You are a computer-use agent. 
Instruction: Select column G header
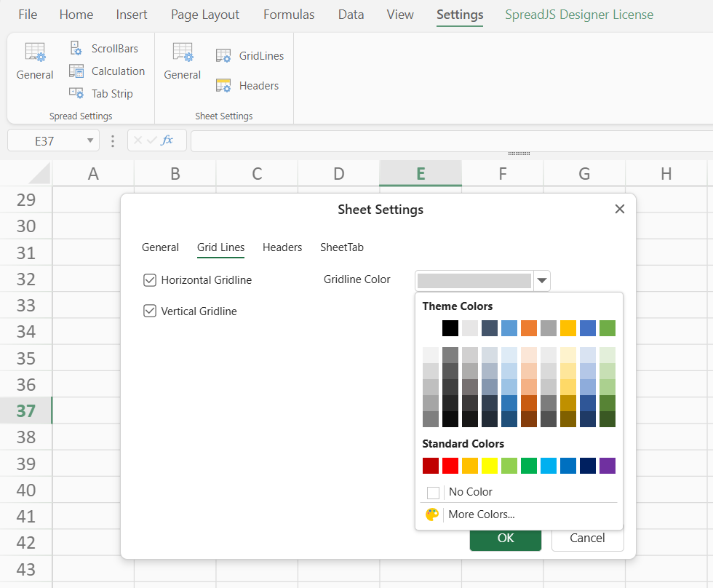click(x=584, y=174)
